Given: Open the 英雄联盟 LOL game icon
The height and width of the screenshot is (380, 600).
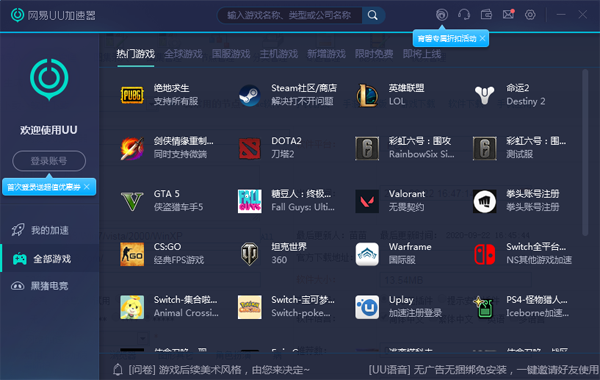Looking at the screenshot, I should click(367, 95).
